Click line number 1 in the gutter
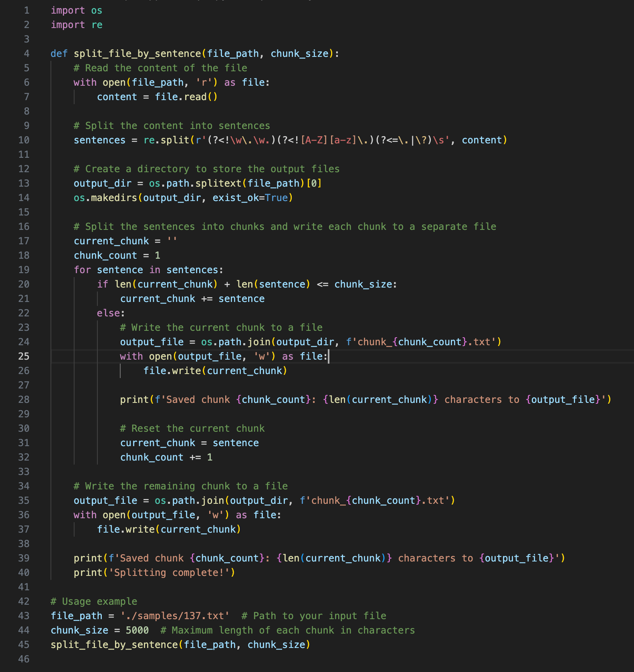 [26, 10]
